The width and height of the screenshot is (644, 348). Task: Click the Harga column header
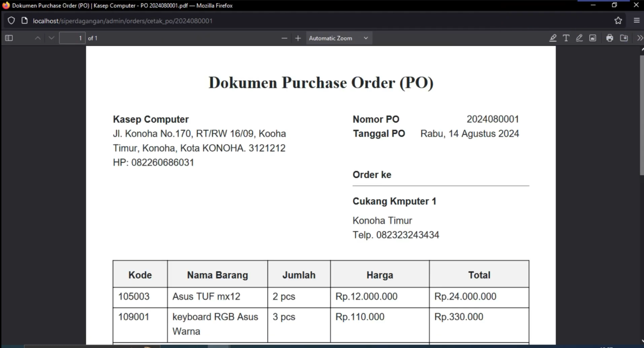pos(380,275)
